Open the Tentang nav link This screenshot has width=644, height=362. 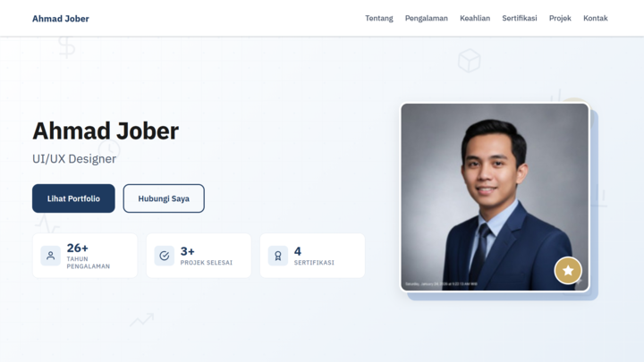pos(379,18)
